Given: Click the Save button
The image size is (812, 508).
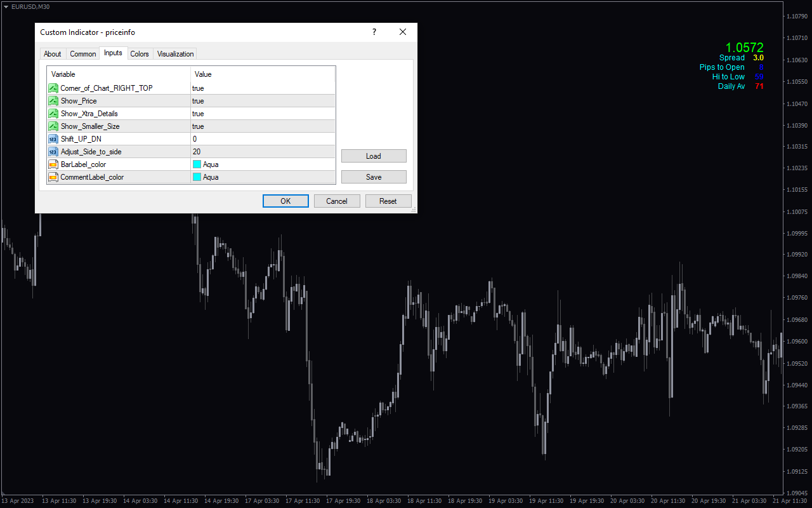Looking at the screenshot, I should (374, 177).
